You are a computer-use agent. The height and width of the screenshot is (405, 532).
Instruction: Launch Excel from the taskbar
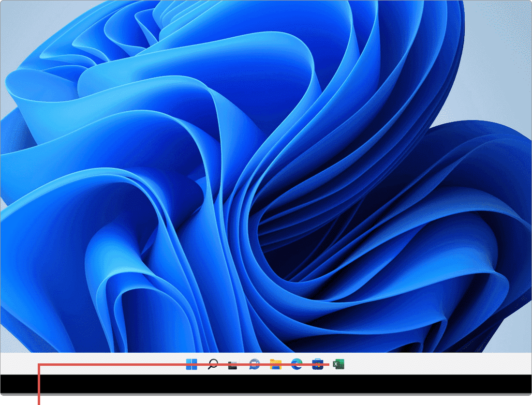tap(338, 364)
